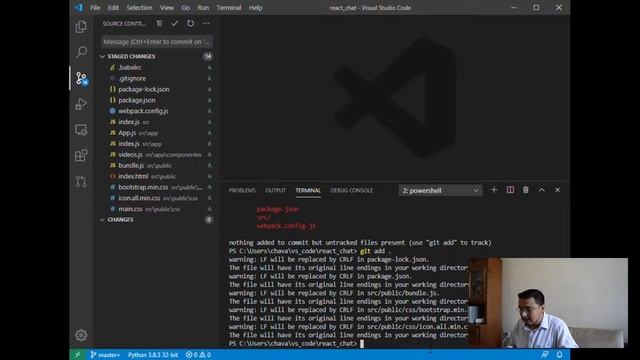Select staged file .babelrc

(x=157, y=67)
